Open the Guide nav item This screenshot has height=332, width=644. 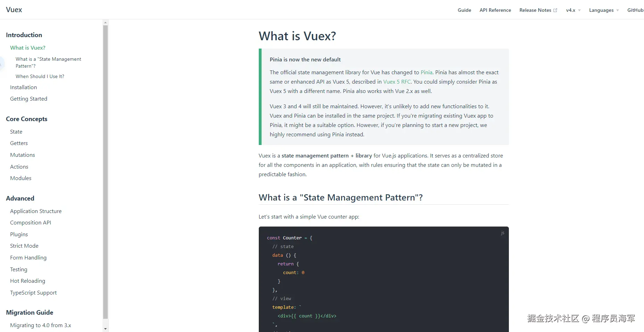(x=464, y=10)
